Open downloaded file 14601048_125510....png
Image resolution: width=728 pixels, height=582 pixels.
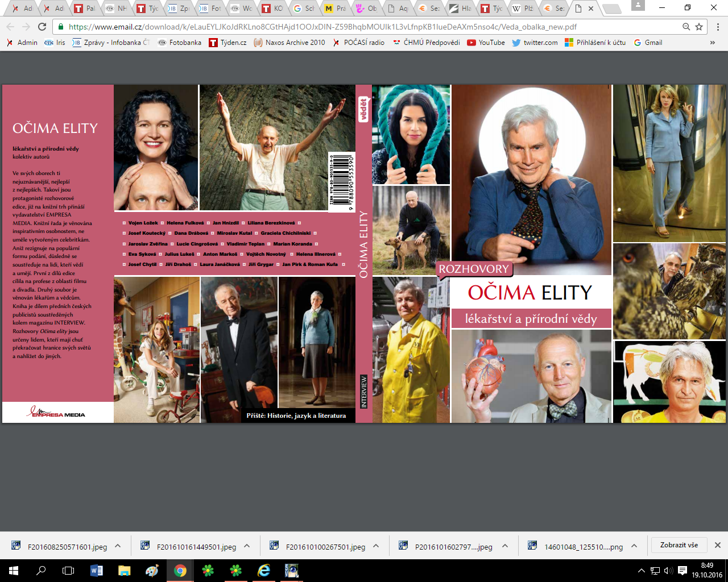click(576, 547)
